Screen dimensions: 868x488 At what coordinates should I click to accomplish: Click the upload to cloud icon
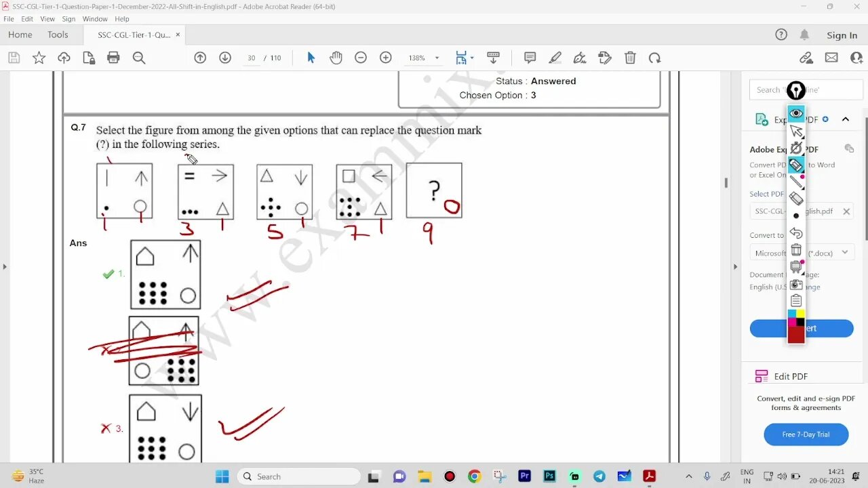pyautogui.click(x=64, y=58)
